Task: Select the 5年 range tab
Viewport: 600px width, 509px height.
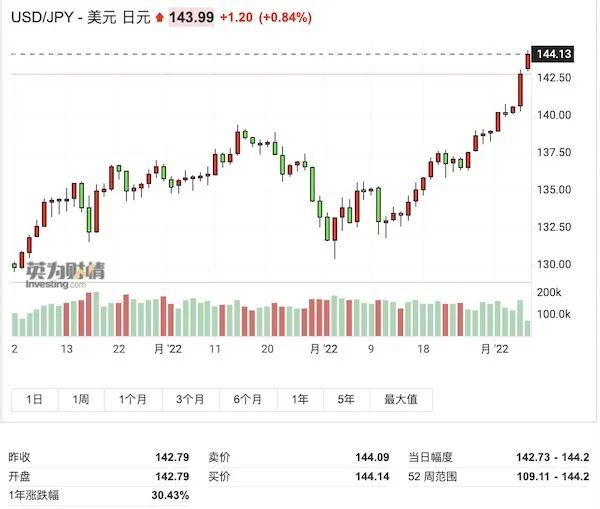Action: click(x=346, y=399)
